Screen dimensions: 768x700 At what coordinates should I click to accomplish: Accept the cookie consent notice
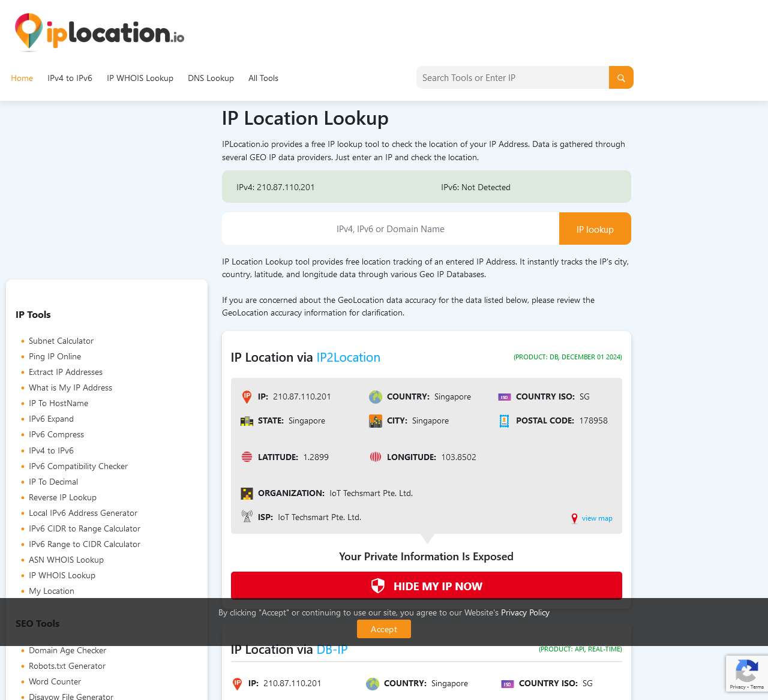coord(383,629)
